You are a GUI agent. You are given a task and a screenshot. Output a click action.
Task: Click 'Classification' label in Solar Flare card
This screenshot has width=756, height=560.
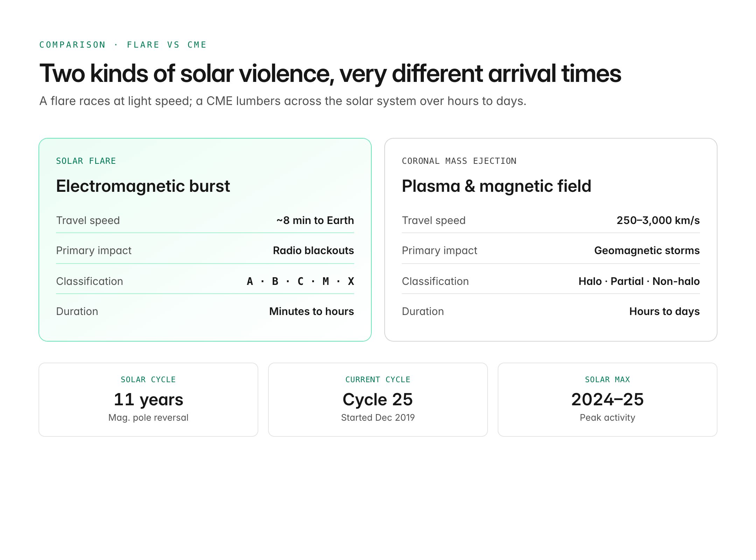[90, 281]
